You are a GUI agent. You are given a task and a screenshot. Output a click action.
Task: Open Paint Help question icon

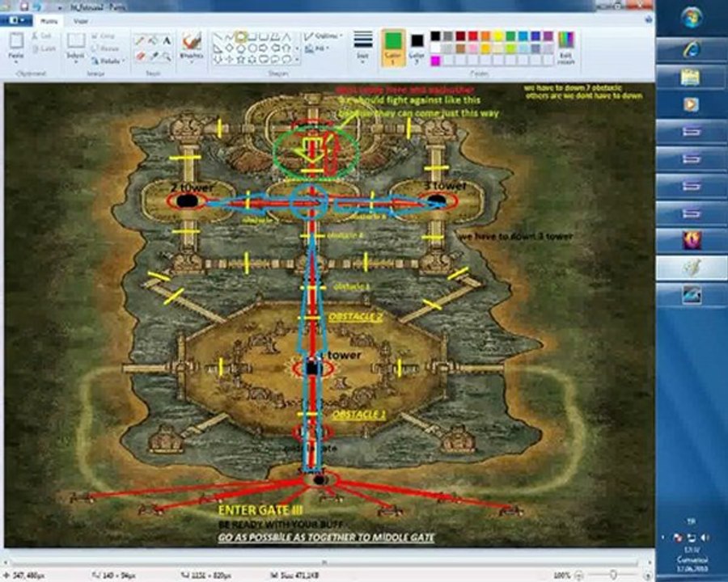point(648,19)
